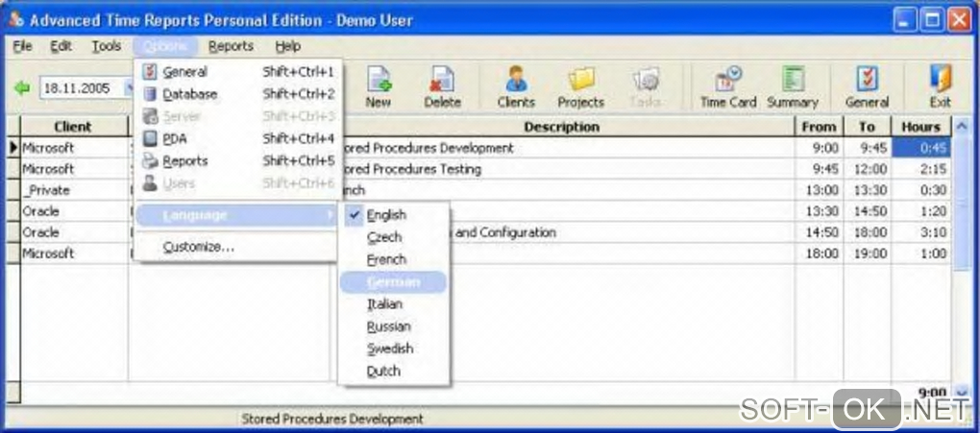This screenshot has width=980, height=433.
Task: Select Italian language option
Action: pos(394,304)
